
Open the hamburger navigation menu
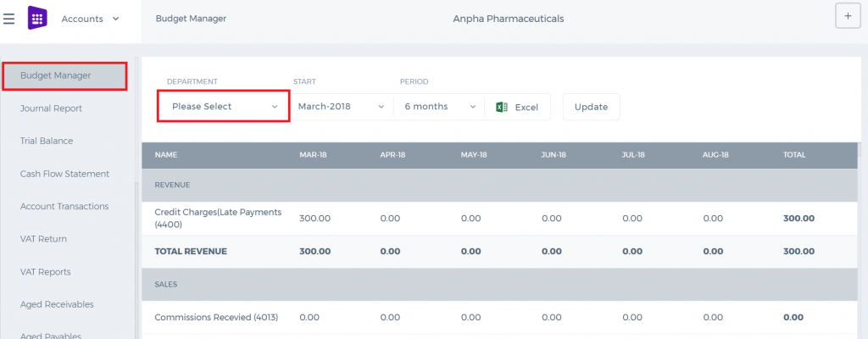(x=8, y=19)
